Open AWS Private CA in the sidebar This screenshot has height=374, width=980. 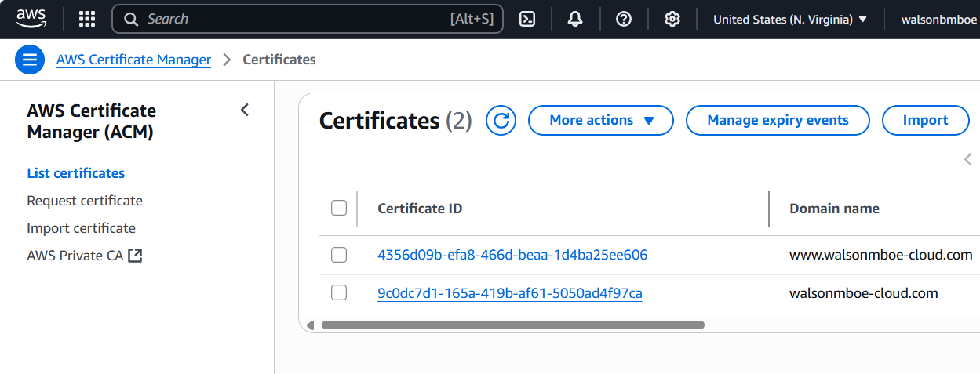(75, 256)
